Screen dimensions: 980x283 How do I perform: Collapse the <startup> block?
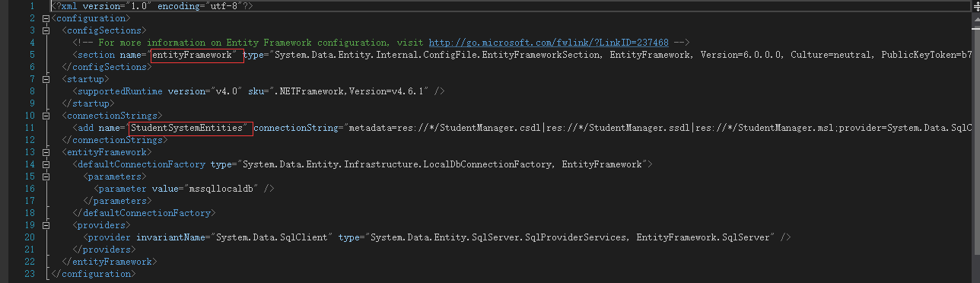tap(46, 79)
